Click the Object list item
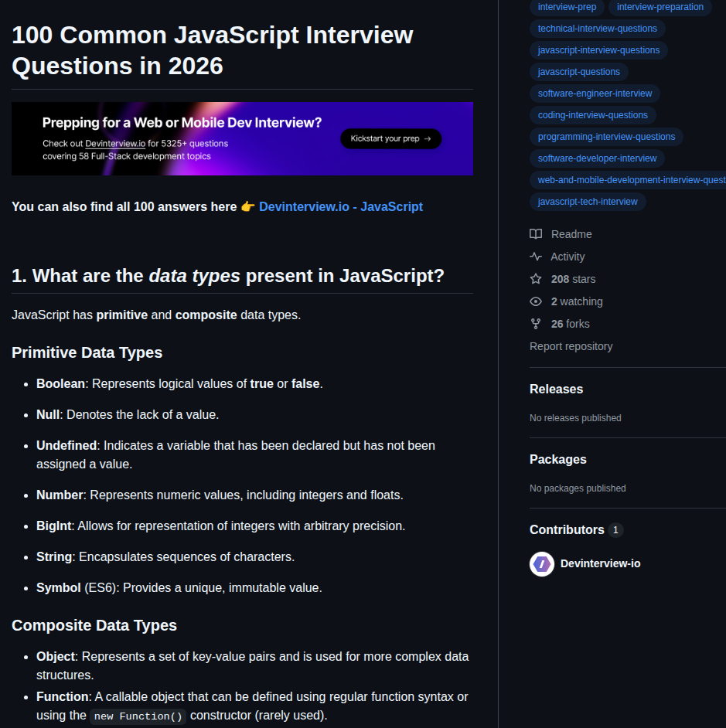 pos(252,665)
